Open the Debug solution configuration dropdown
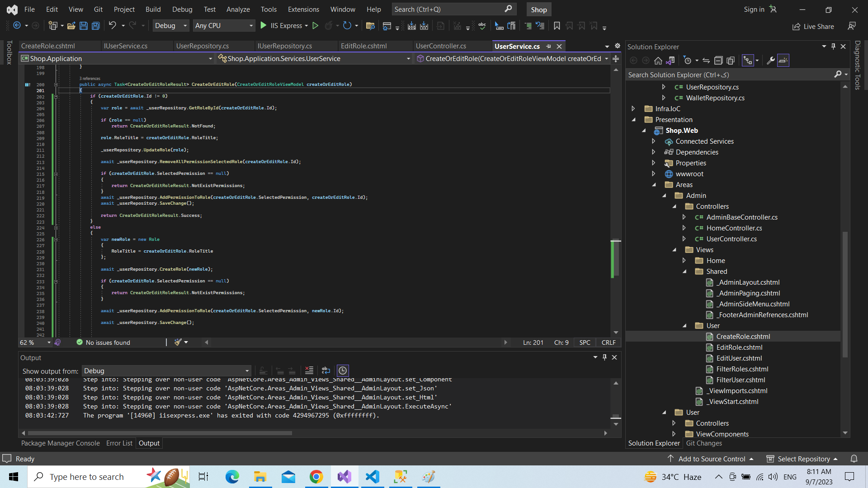Viewport: 868px width, 488px height. (x=170, y=26)
